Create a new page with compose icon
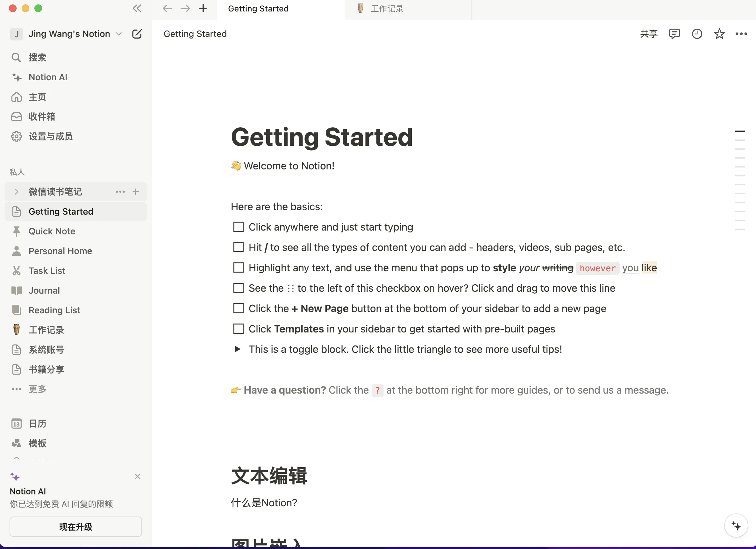 [x=137, y=34]
